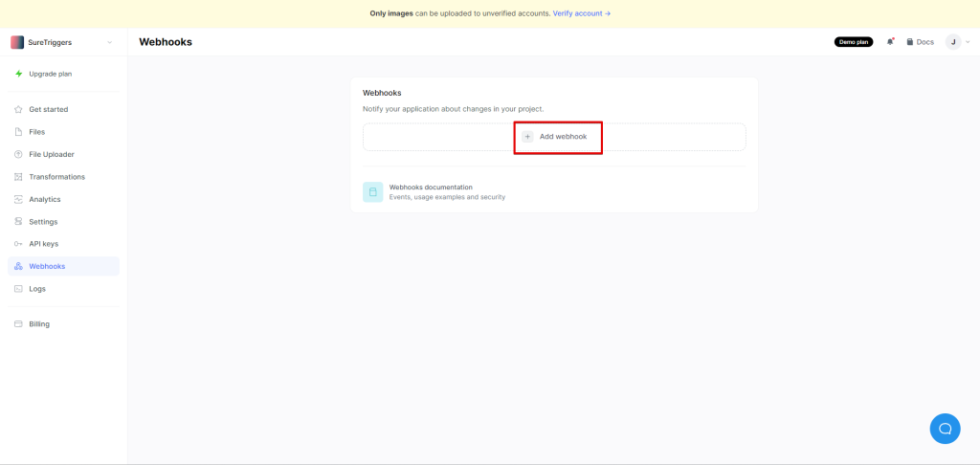980x465 pixels.
Task: Click the notification bell icon
Action: coord(890,42)
